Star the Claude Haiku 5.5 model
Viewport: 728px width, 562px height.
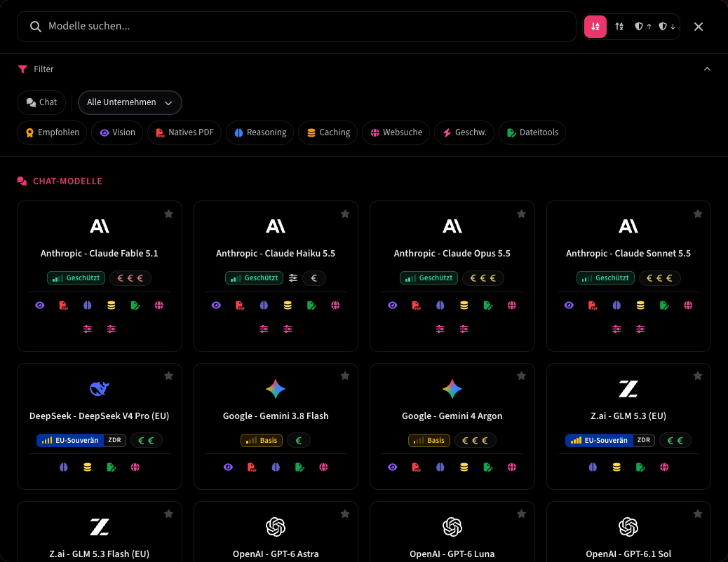click(345, 214)
